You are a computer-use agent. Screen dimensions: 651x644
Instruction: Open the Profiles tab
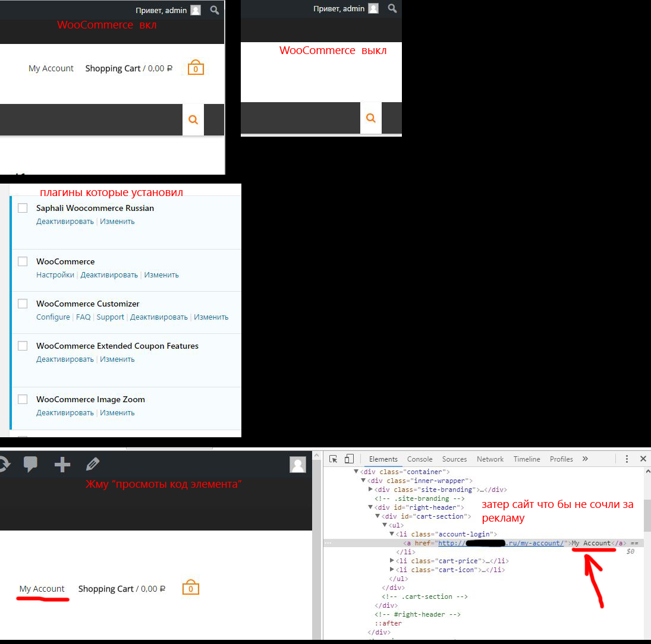pos(561,459)
